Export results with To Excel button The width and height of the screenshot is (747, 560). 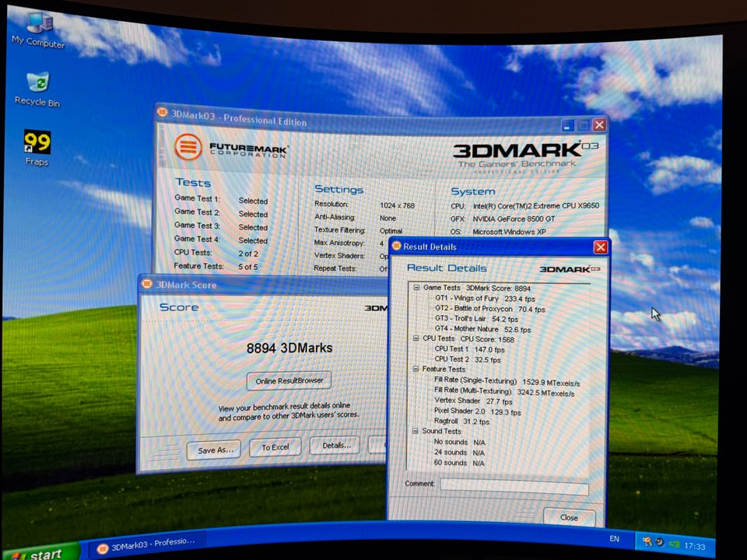275,447
